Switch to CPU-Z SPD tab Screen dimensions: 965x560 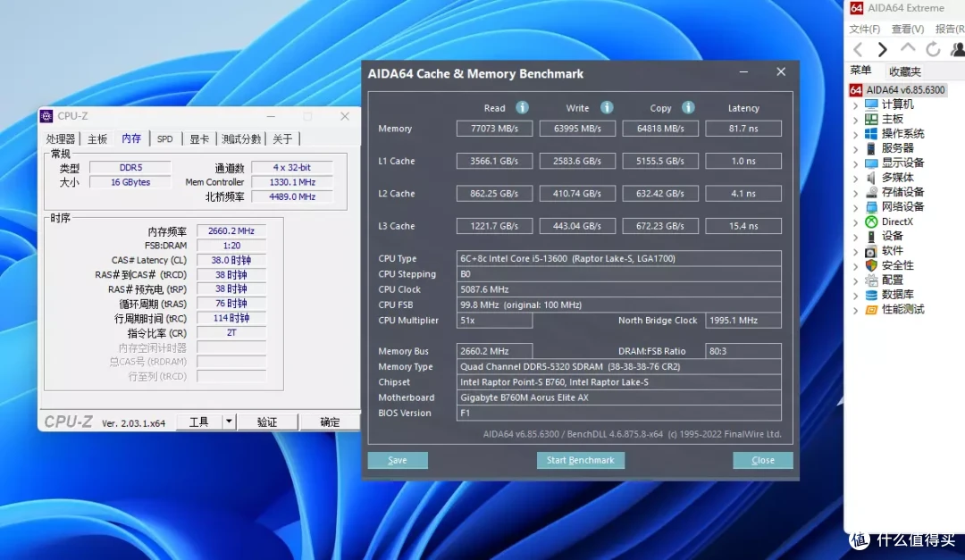(x=165, y=139)
